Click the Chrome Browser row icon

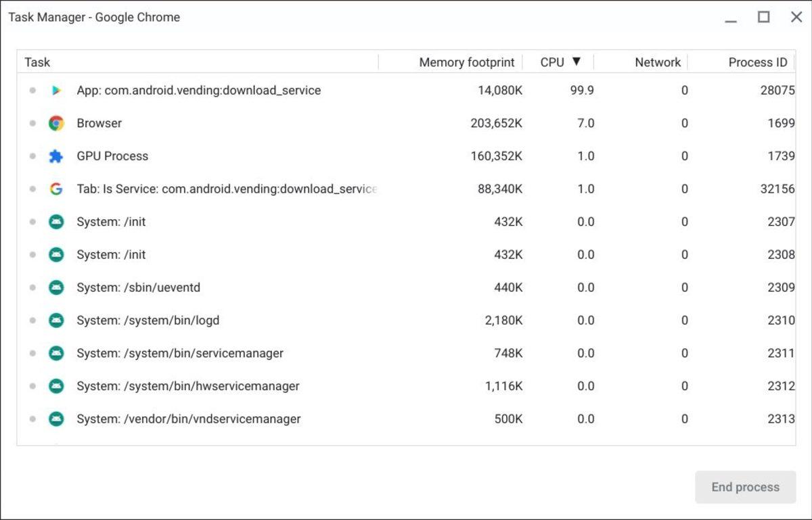[57, 123]
